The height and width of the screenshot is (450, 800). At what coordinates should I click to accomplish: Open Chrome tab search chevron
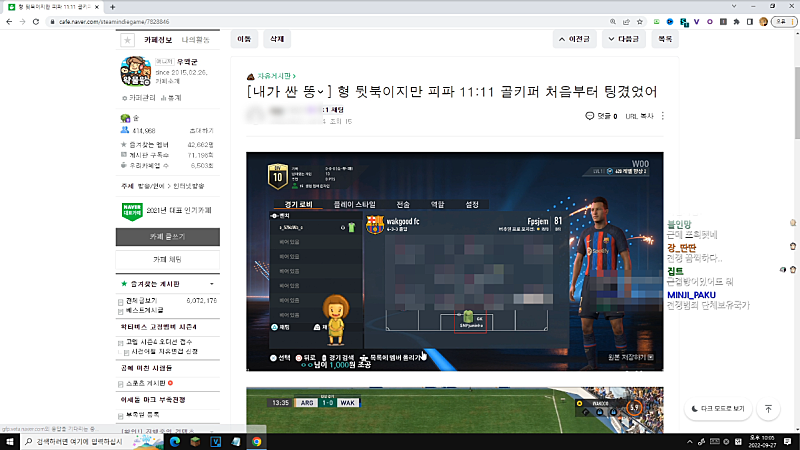[x=734, y=7]
